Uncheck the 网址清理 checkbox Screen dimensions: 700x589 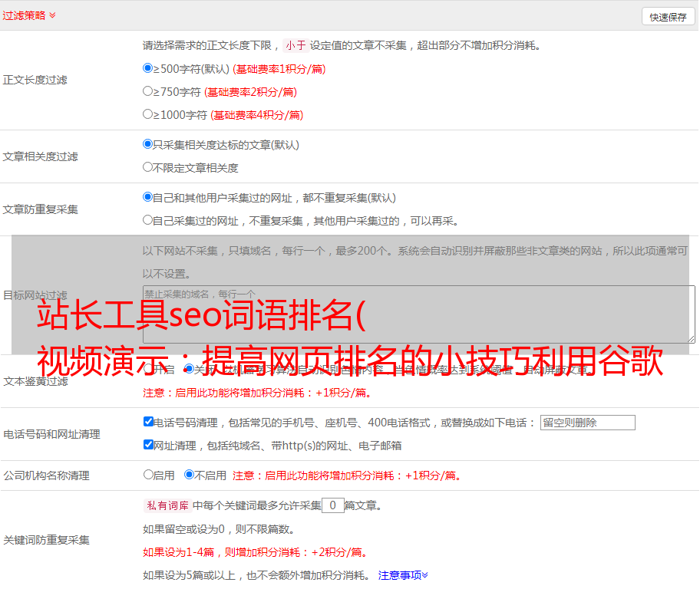pyautogui.click(x=149, y=445)
